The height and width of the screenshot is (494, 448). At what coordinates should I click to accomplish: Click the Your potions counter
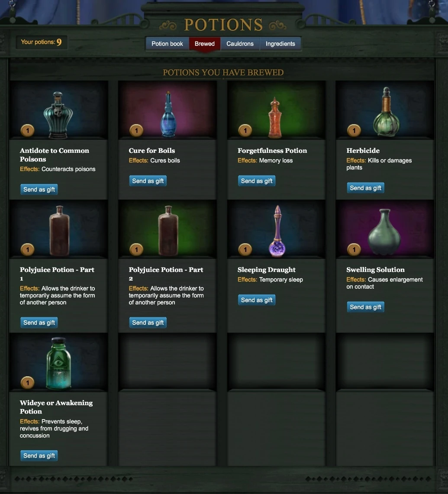point(41,42)
